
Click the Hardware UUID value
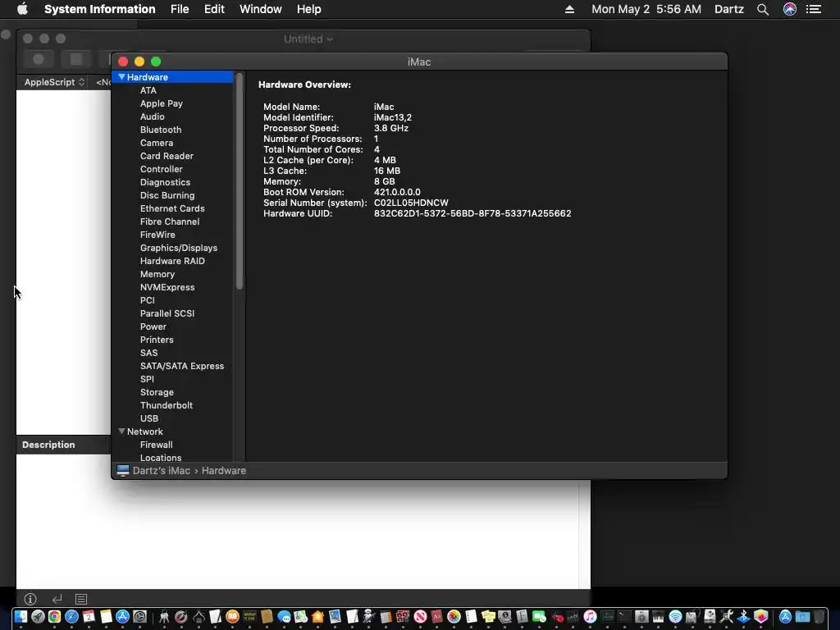472,213
